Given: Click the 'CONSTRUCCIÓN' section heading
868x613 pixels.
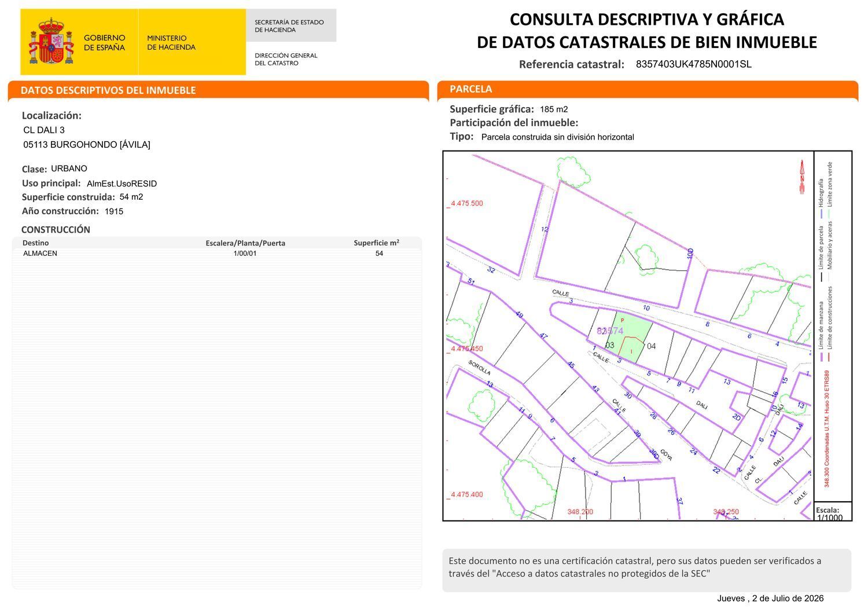Looking at the screenshot, I should (56, 230).
